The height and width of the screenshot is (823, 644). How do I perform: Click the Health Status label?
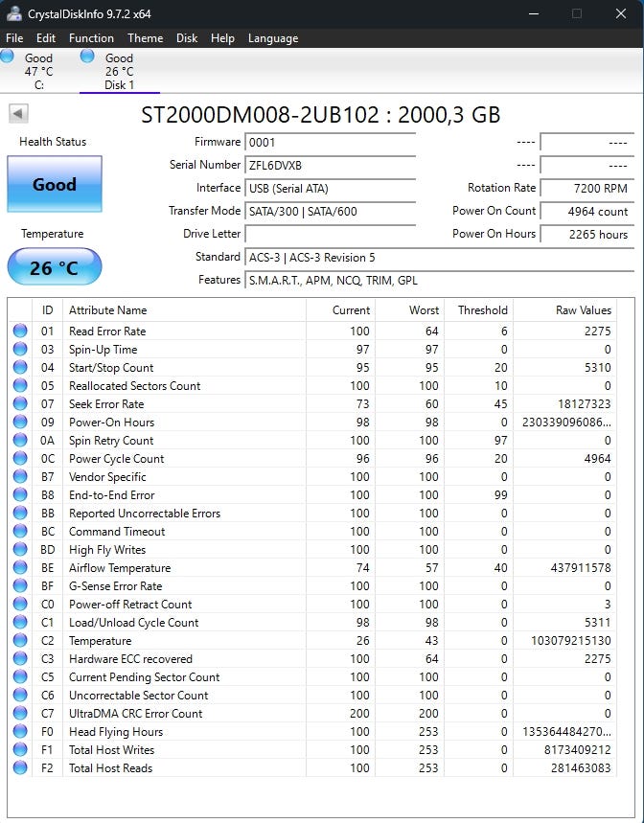coord(53,141)
